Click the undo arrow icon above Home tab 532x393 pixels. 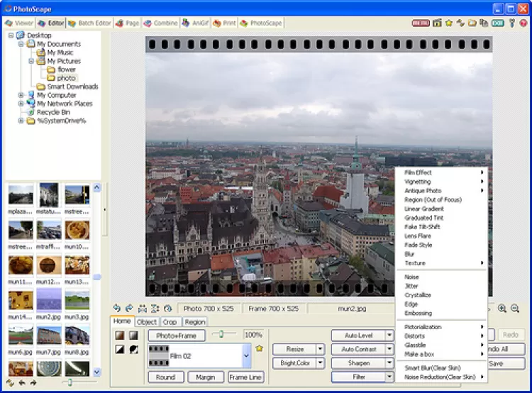[x=117, y=309]
